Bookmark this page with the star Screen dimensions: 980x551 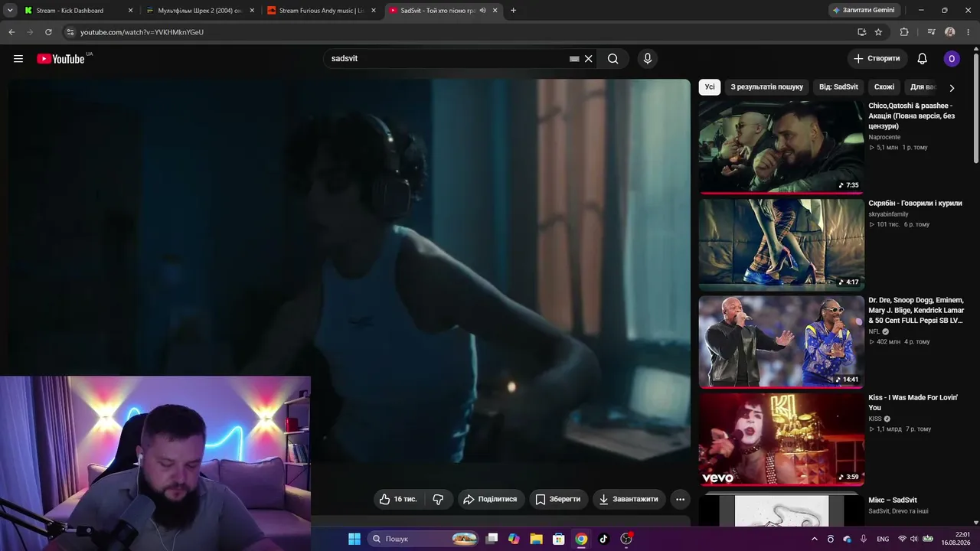point(878,32)
